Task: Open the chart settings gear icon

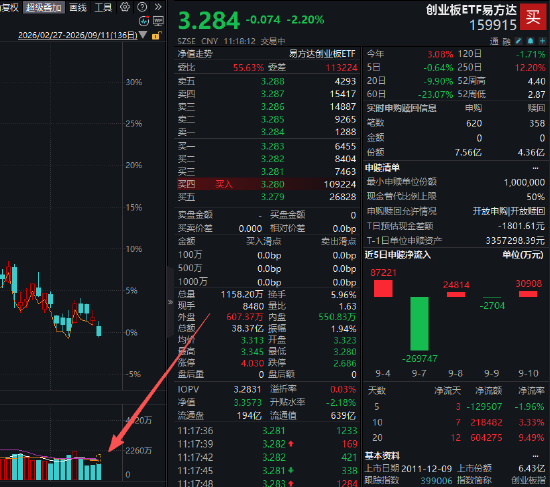Action: (x=125, y=7)
